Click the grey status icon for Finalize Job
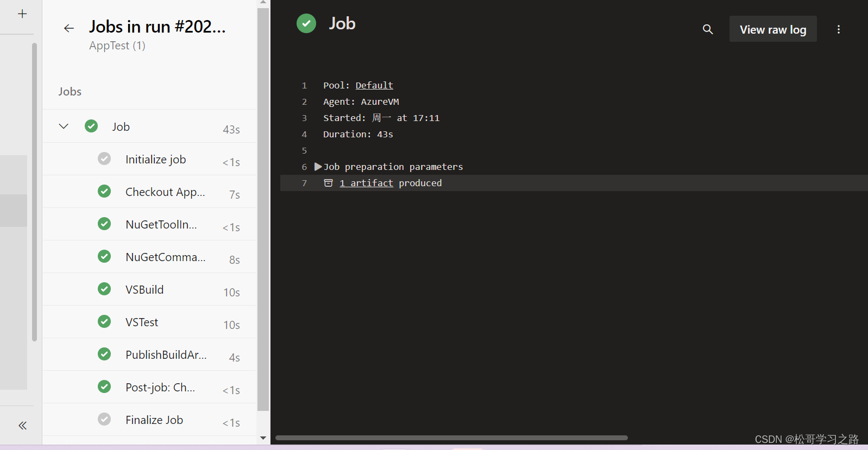Image resolution: width=868 pixels, height=450 pixels. coord(104,419)
